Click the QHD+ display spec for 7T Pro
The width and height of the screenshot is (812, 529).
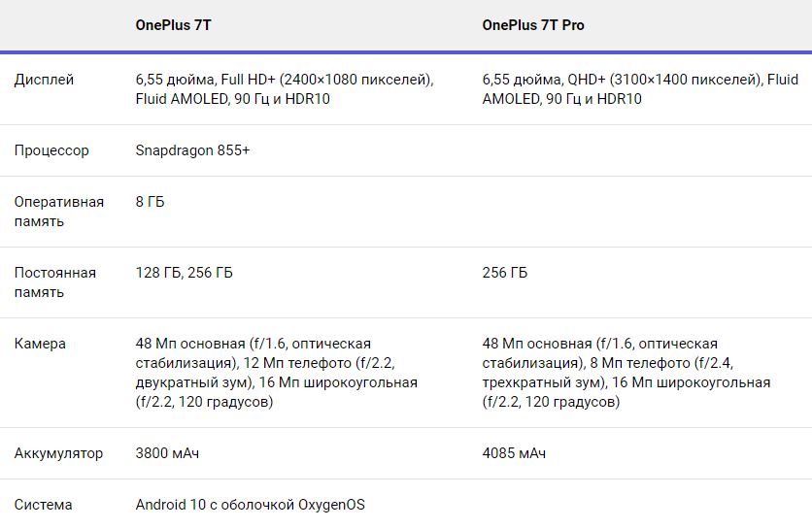coord(640,89)
